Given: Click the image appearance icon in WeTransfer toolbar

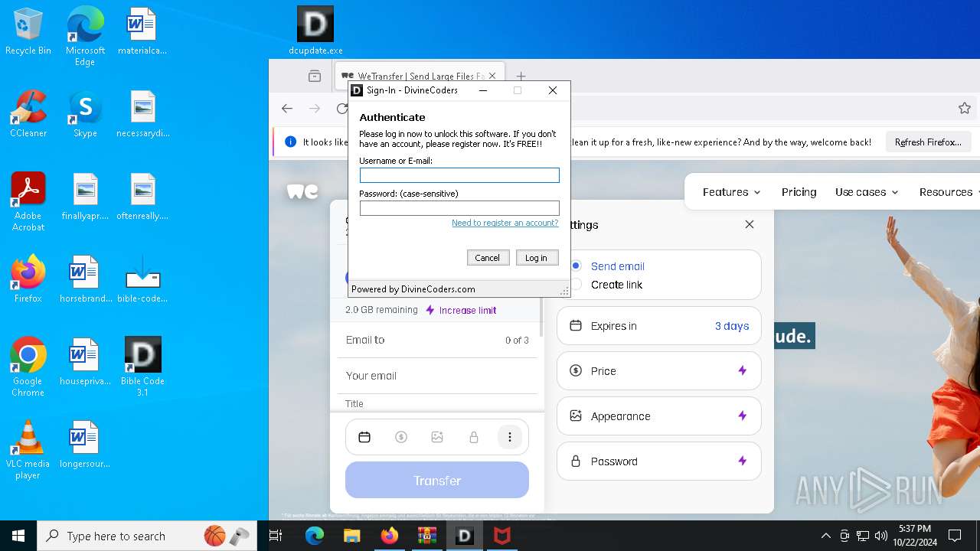Looking at the screenshot, I should (x=437, y=437).
